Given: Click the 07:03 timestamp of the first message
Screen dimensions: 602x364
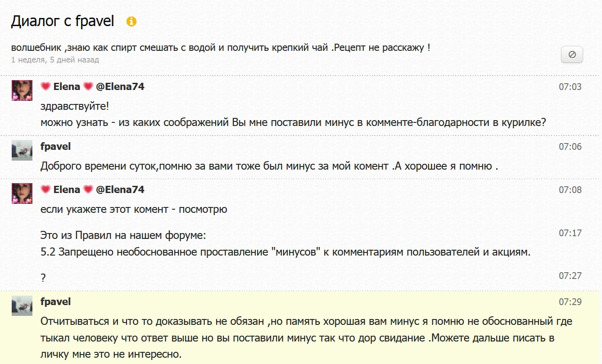Looking at the screenshot, I should click(x=570, y=87).
